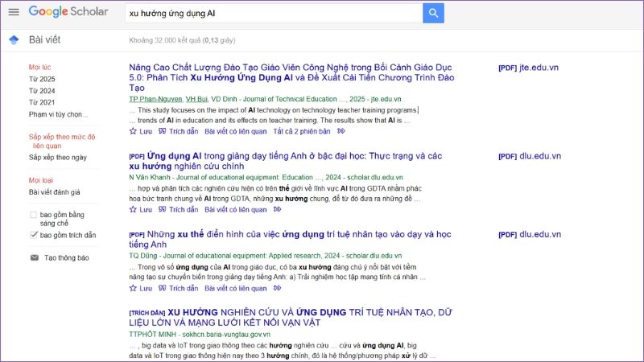This screenshot has height=362, width=644.
Task: Open the [PDF] jte.edu.vn link
Action: [x=528, y=68]
